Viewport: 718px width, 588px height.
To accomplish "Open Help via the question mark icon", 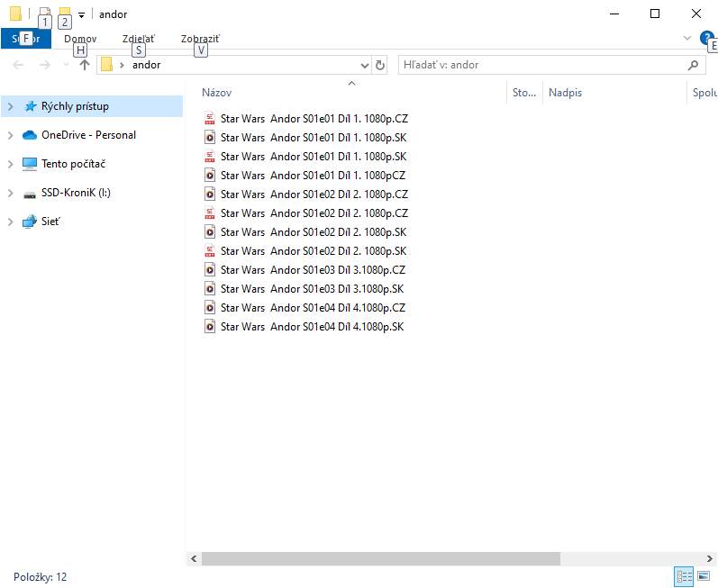I will 706,38.
